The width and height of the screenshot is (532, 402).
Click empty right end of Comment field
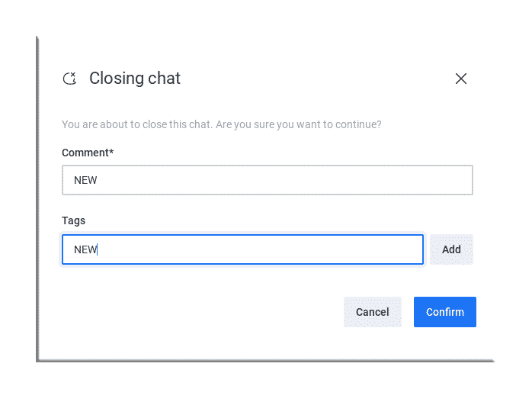coord(427,181)
